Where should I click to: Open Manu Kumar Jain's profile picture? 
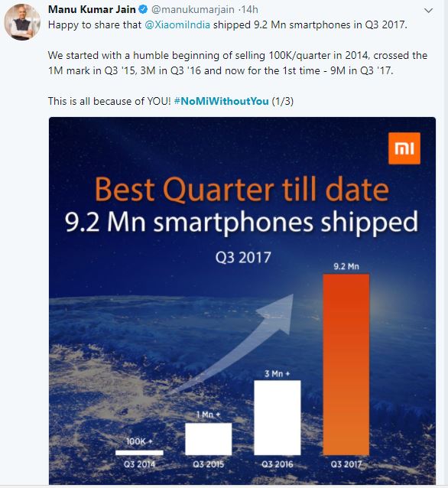pos(21,22)
